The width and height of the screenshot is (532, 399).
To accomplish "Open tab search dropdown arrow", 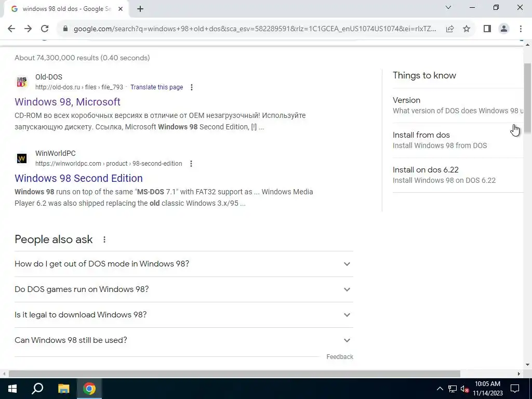I will point(448,7).
